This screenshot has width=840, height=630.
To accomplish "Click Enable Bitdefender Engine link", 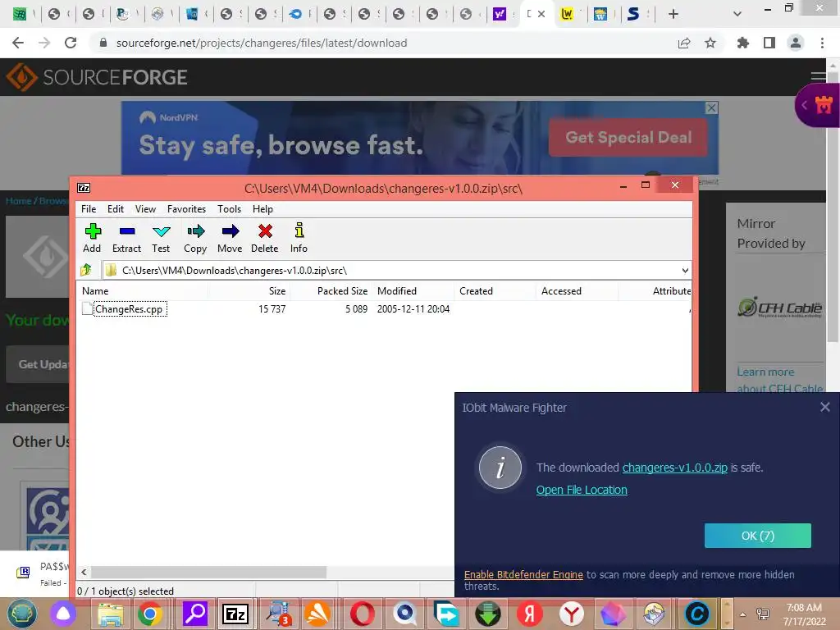I will coord(523,574).
